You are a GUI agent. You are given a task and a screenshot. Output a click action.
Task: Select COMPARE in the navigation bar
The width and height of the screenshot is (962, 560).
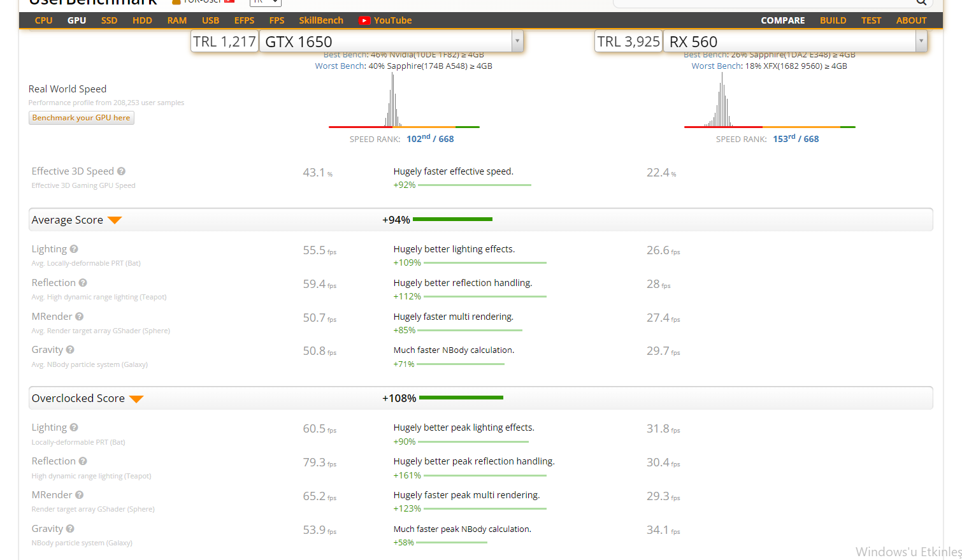pos(783,20)
